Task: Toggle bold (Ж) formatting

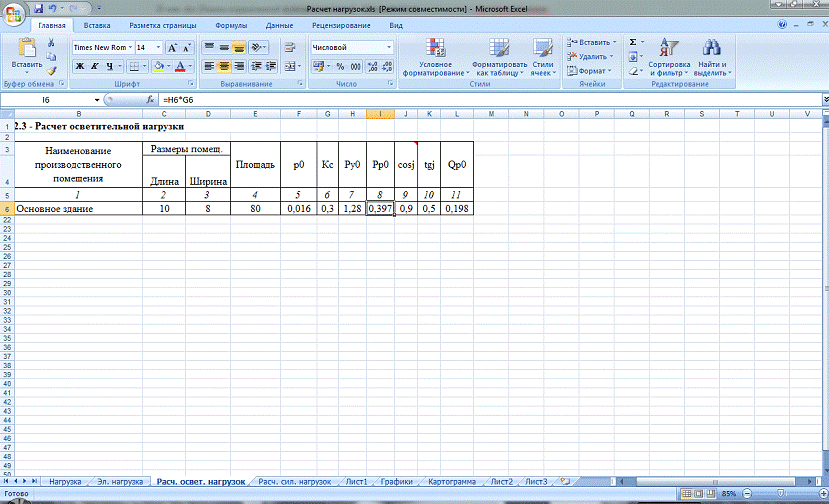Action: (x=80, y=66)
